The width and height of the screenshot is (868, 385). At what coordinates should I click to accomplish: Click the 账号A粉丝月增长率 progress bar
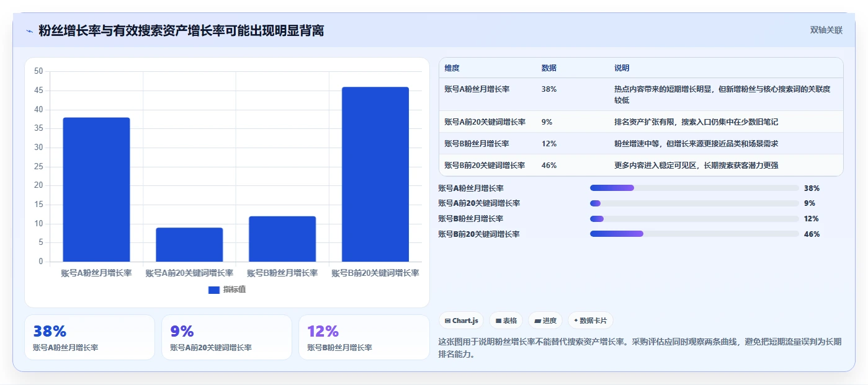pyautogui.click(x=694, y=188)
